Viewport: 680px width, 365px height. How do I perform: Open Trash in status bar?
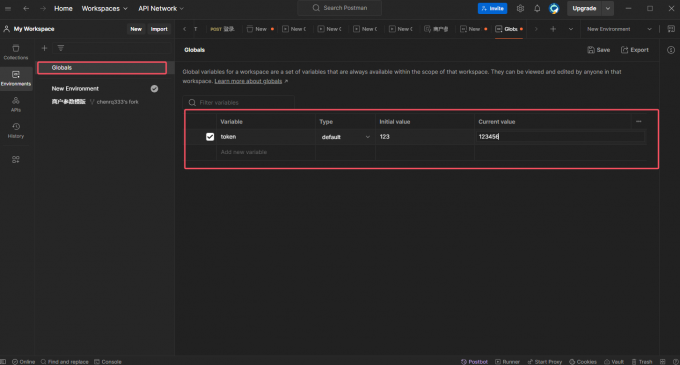(642, 362)
